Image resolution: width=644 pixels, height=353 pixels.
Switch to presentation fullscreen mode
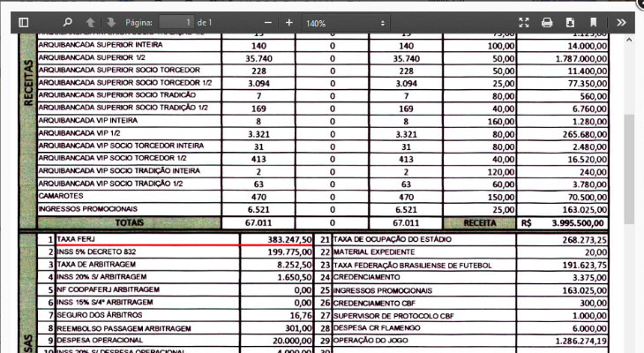pos(523,21)
